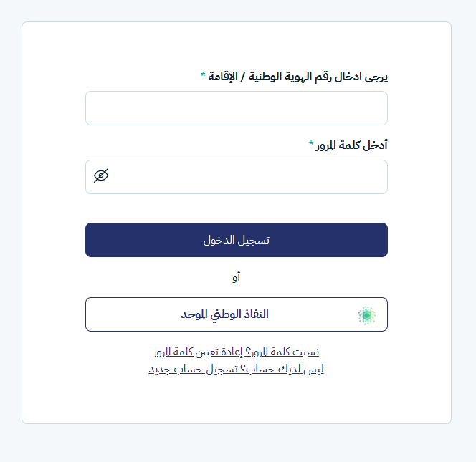Focus the national ID / Iqama number field
476x462 pixels.
point(237,108)
